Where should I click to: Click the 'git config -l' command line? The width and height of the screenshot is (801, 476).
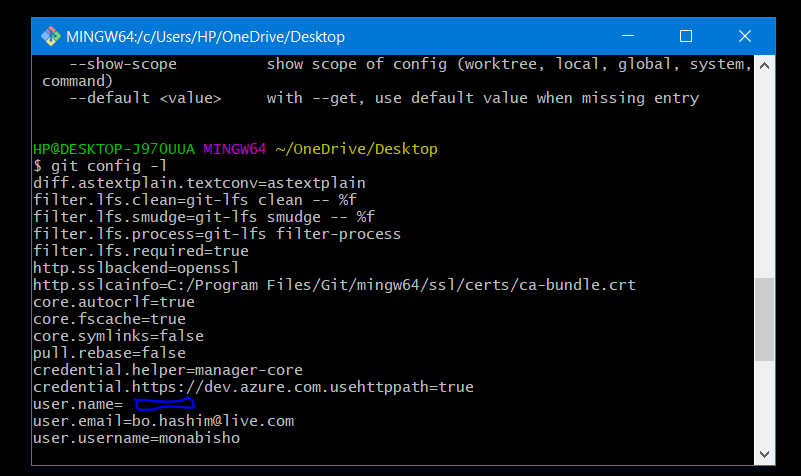click(x=100, y=166)
